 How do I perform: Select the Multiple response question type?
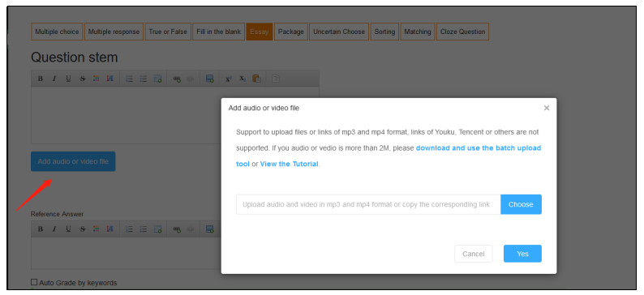(114, 32)
